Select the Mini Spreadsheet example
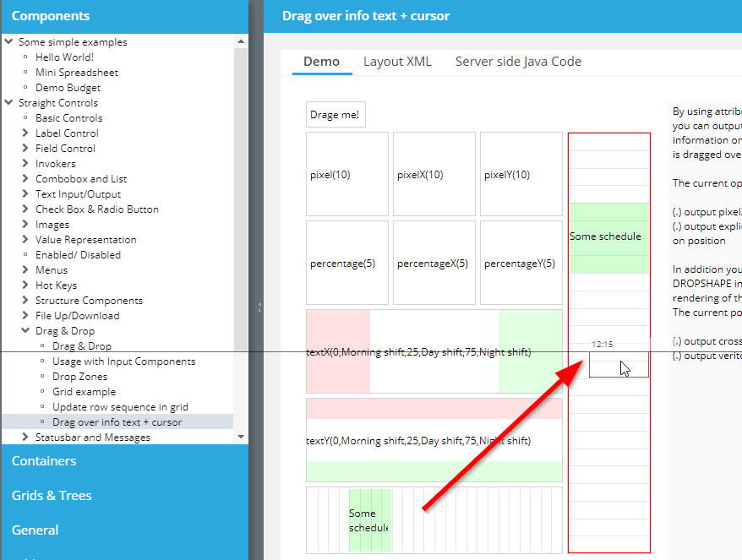The height and width of the screenshot is (560, 742). coord(76,73)
